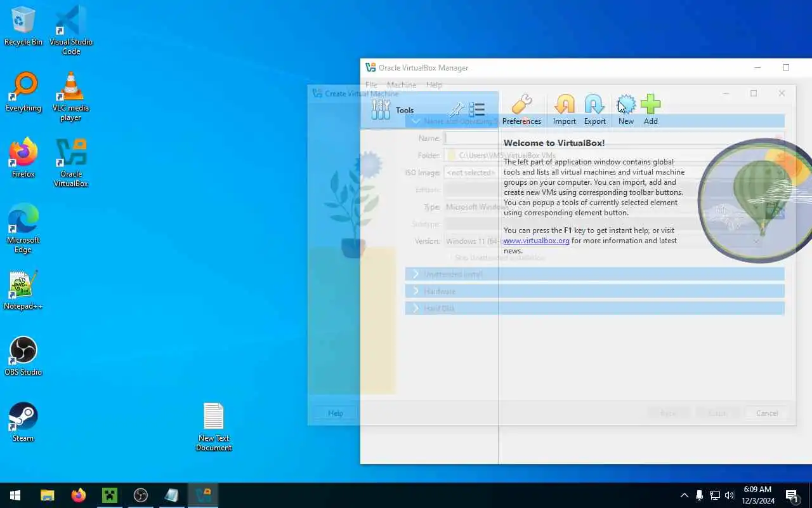Select the VLC media player desktop icon
Screen dimensions: 812x508
click(71, 96)
